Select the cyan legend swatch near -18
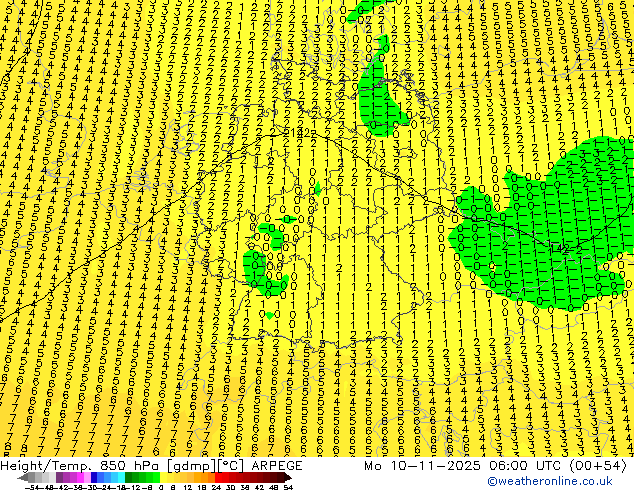The height and width of the screenshot is (490, 634). point(121,477)
